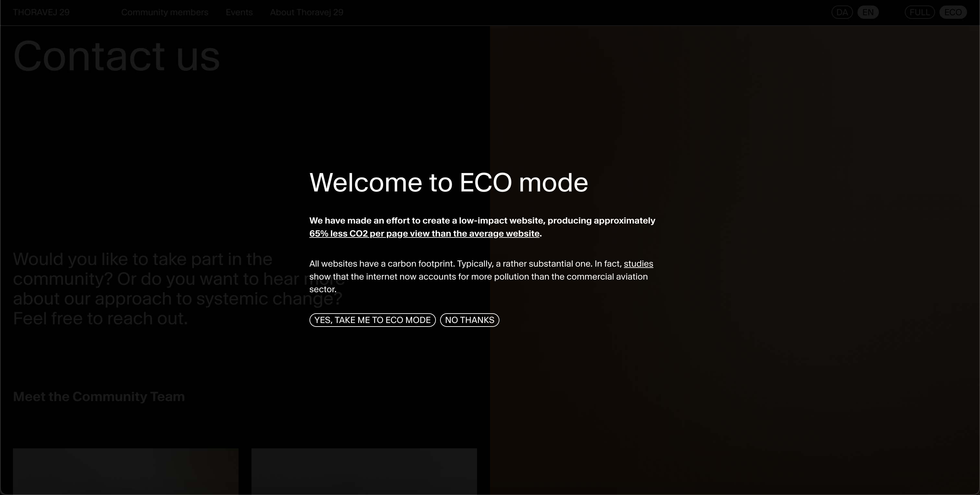Click the Meet the Community Team heading
The image size is (980, 495).
(x=99, y=397)
